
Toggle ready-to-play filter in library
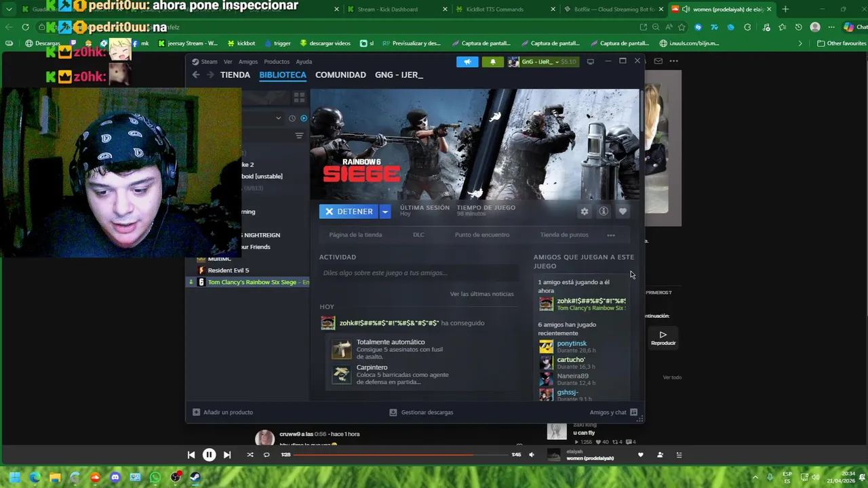[x=304, y=118]
